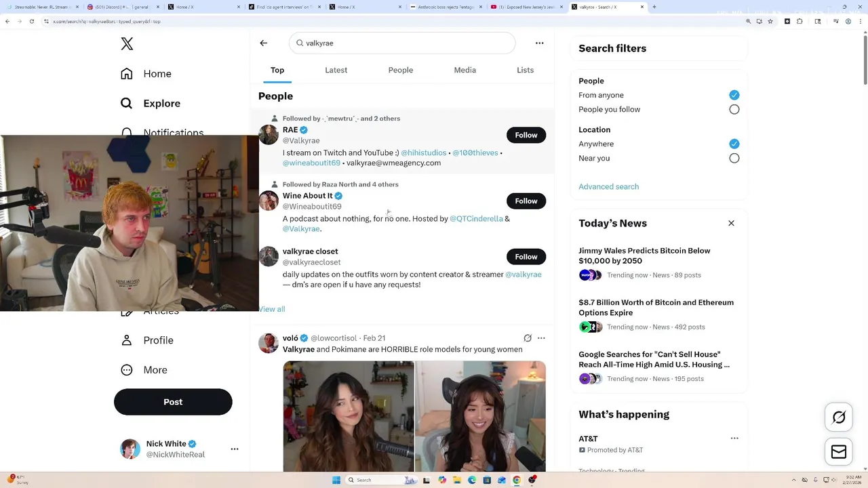Viewport: 868px width, 488px height.
Task: Open RAE profile avatar
Action: (x=269, y=134)
